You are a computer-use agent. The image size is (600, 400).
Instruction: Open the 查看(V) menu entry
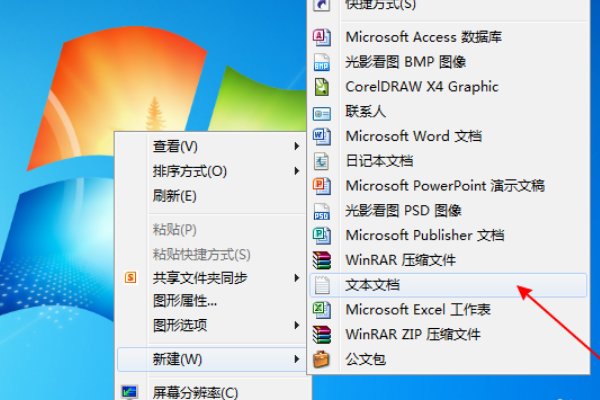click(x=211, y=146)
